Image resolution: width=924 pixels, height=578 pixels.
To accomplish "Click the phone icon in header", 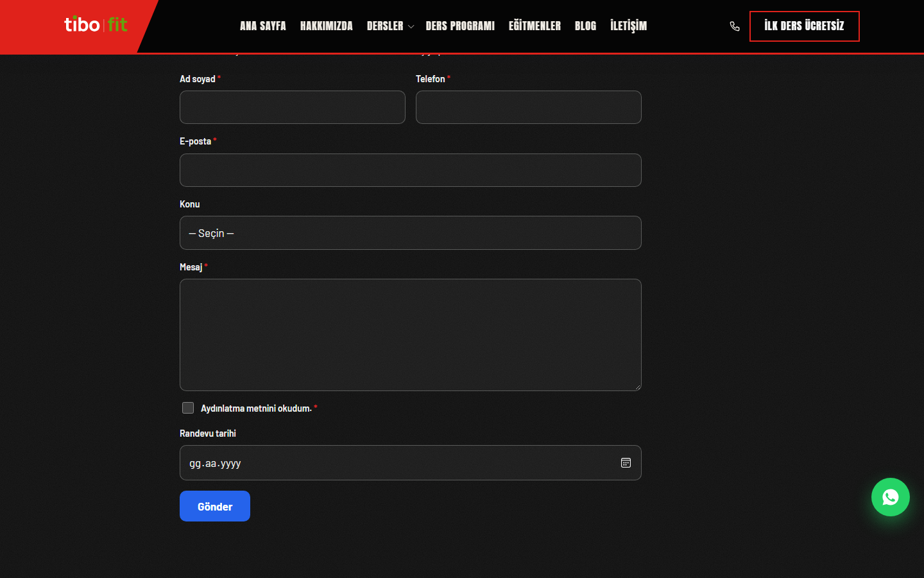I will 735,26.
